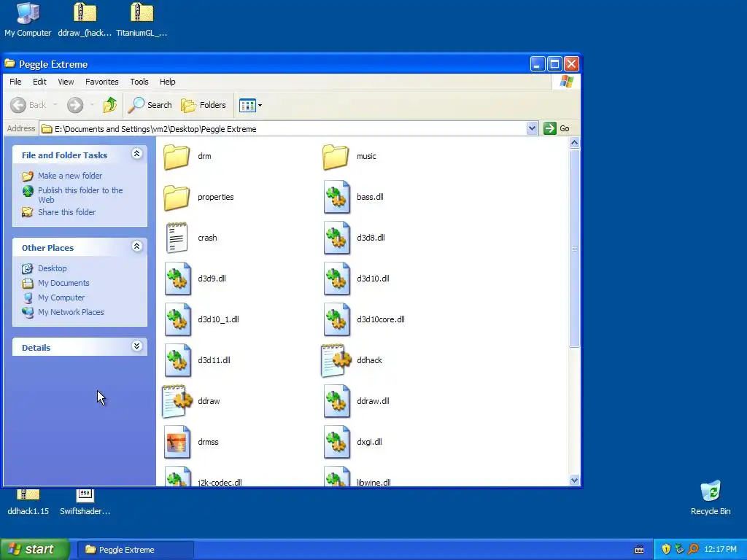This screenshot has width=747, height=560.
Task: Select My Computer desktop icon
Action: point(28,20)
